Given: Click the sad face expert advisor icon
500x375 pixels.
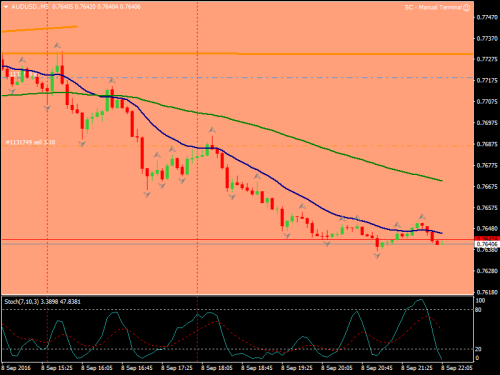Looking at the screenshot, I should 467,7.
